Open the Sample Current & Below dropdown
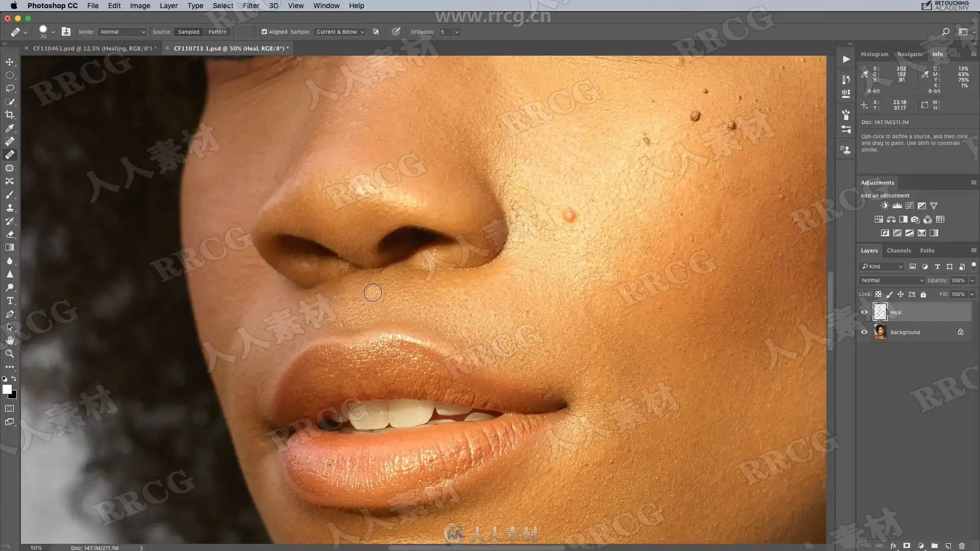The width and height of the screenshot is (980, 551). (340, 32)
